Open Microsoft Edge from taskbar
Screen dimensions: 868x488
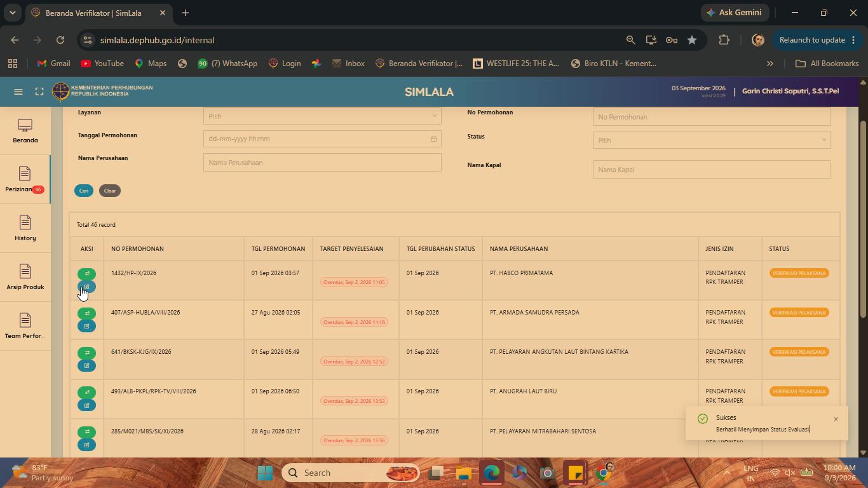pos(491,473)
